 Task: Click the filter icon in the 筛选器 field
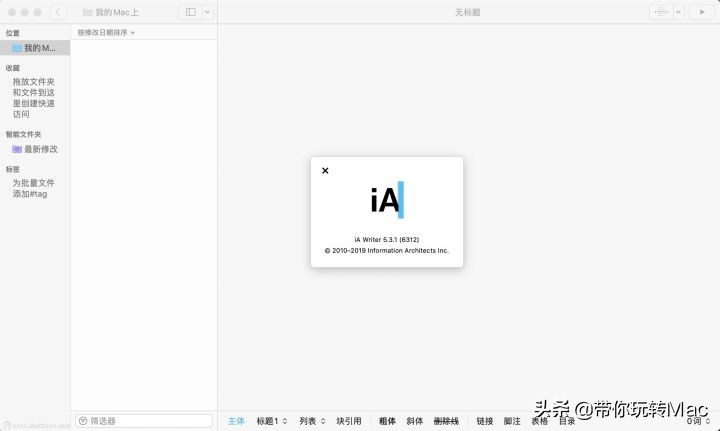(x=83, y=421)
